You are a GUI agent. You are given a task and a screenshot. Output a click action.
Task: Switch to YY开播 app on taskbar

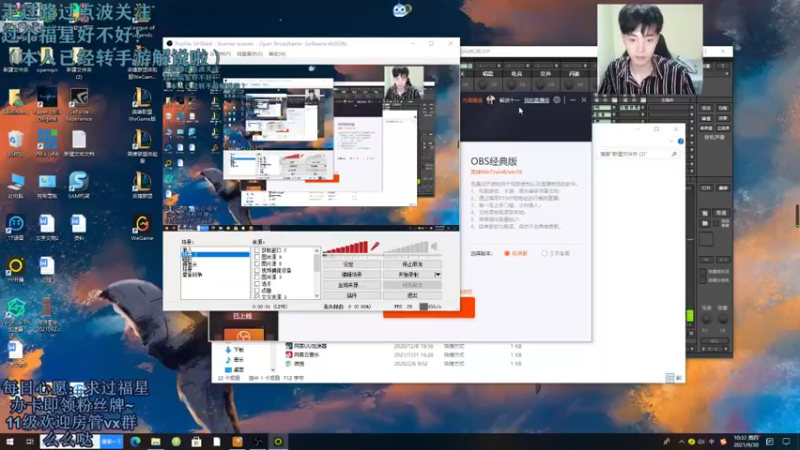click(279, 441)
